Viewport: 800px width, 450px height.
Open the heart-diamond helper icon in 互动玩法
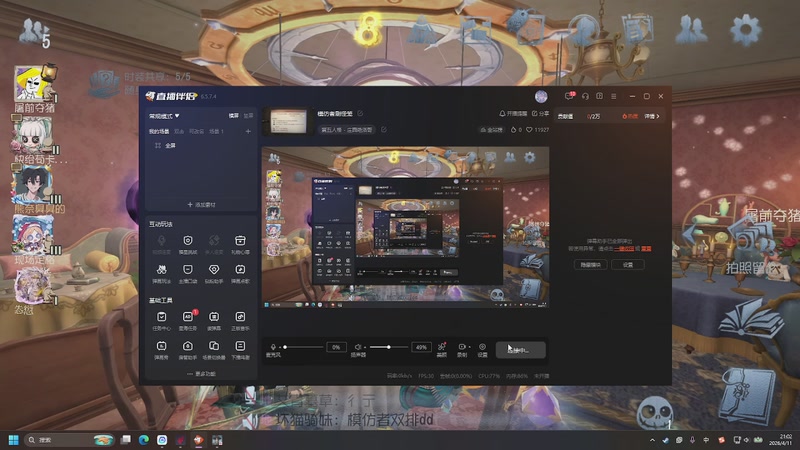click(214, 270)
